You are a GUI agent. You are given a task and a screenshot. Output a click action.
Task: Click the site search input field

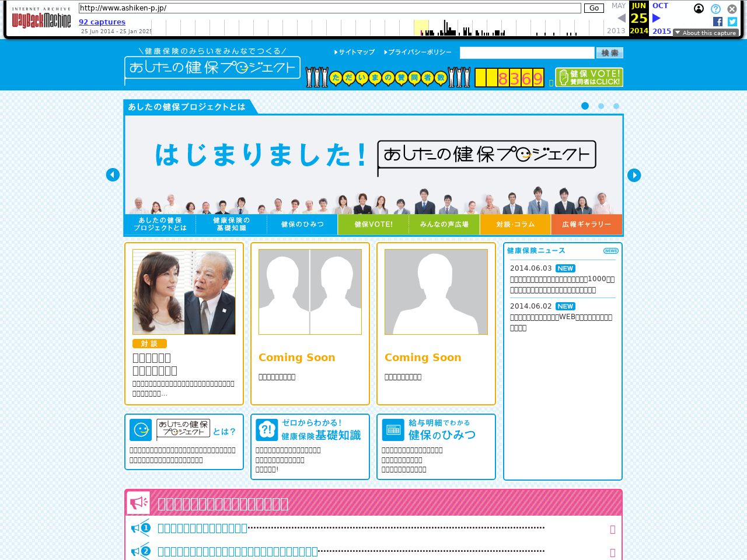pos(527,53)
